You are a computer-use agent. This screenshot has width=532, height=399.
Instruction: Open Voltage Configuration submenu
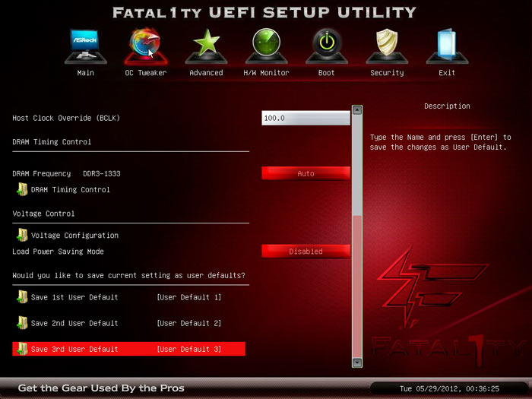(74, 235)
